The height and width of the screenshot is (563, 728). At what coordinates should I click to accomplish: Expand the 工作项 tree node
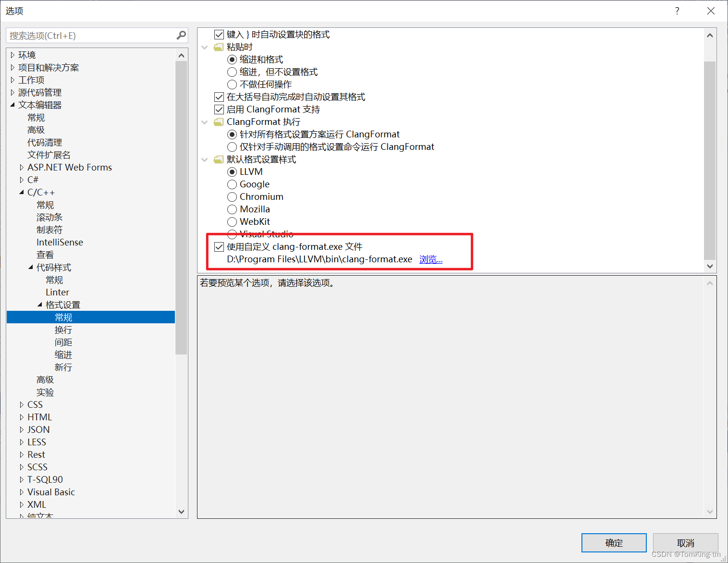[12, 80]
